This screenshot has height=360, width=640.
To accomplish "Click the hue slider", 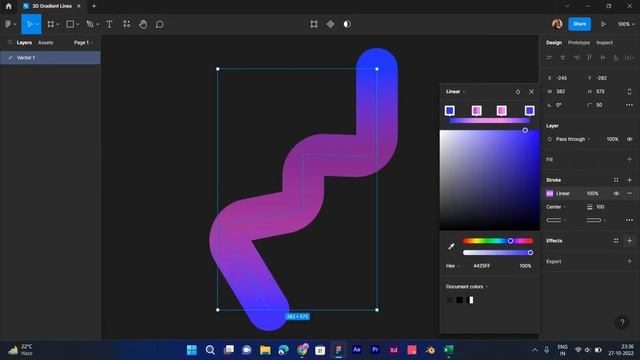I will click(x=498, y=241).
